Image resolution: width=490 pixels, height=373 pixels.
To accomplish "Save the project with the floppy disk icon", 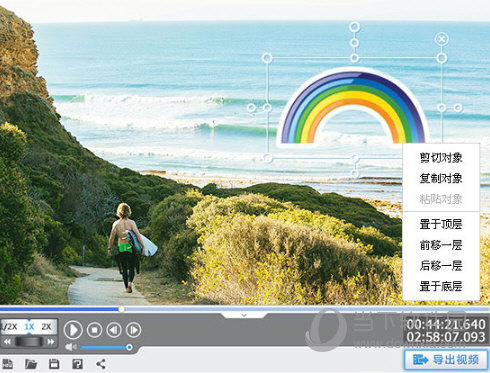I will [x=54, y=364].
